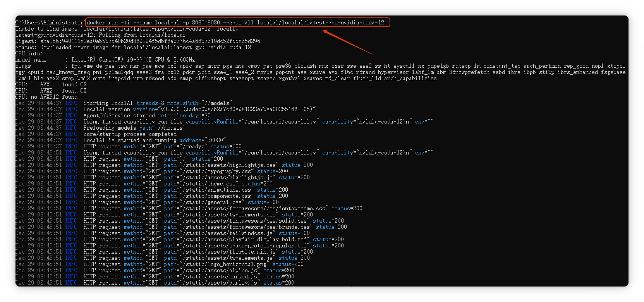This screenshot has width=644, height=302.
Task: Click the logo_horizontal.png request line
Action: click(160, 264)
